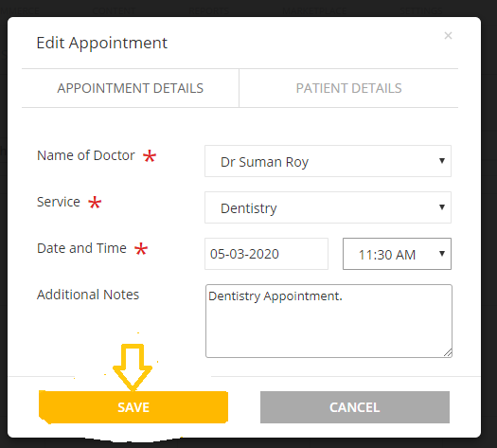Click the arrow icon beside Dentistry
This screenshot has width=497, height=448.
click(442, 207)
